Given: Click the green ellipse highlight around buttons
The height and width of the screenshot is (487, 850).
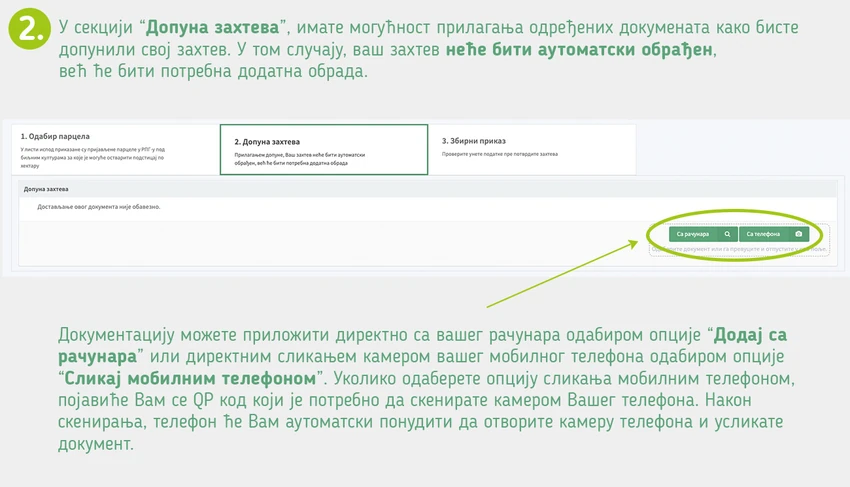Looking at the screenshot, I should pyautogui.click(x=735, y=235).
